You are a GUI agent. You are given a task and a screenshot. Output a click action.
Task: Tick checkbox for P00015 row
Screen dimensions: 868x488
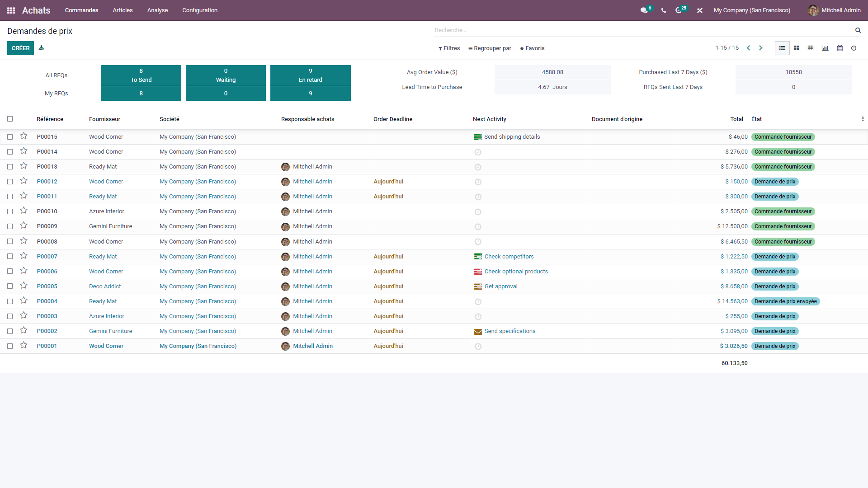(x=10, y=137)
